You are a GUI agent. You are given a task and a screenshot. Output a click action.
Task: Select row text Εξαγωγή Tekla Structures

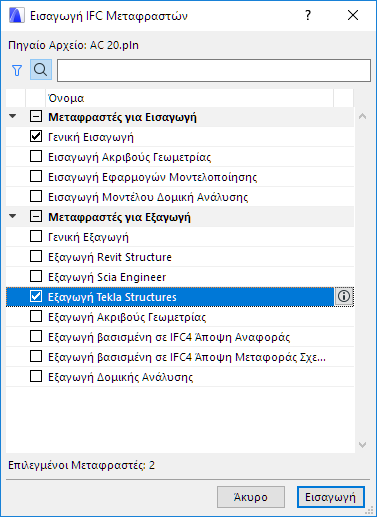click(112, 297)
